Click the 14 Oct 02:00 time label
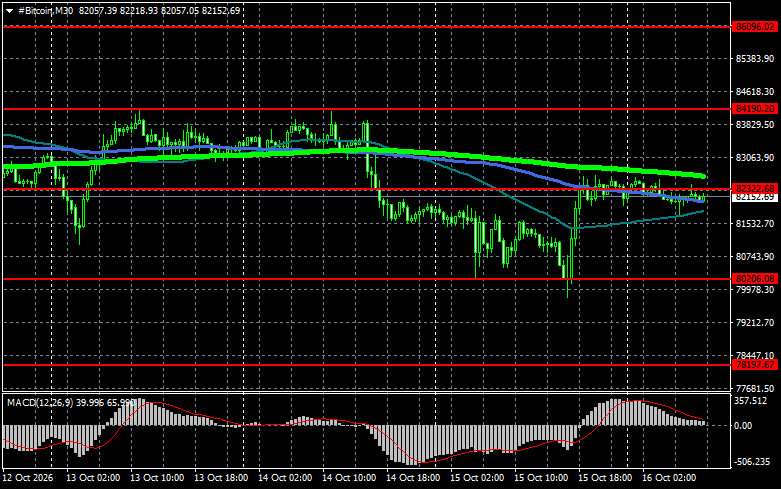 (285, 478)
